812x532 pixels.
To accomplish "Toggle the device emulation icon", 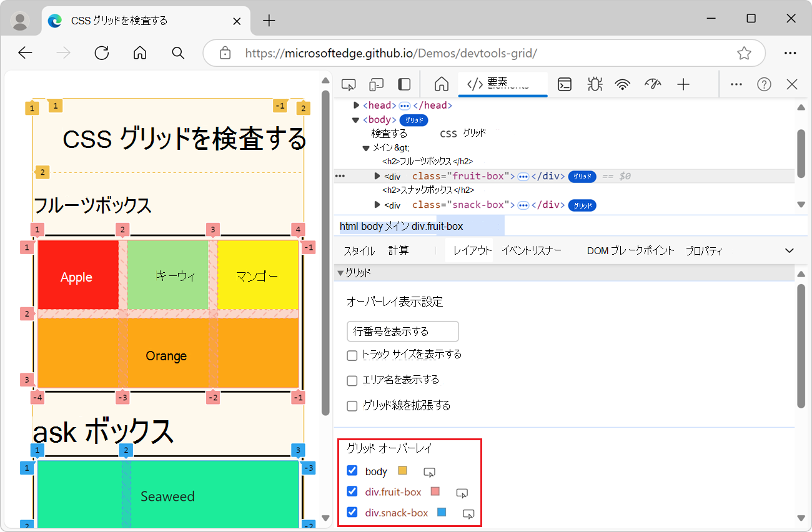I will 376,84.
